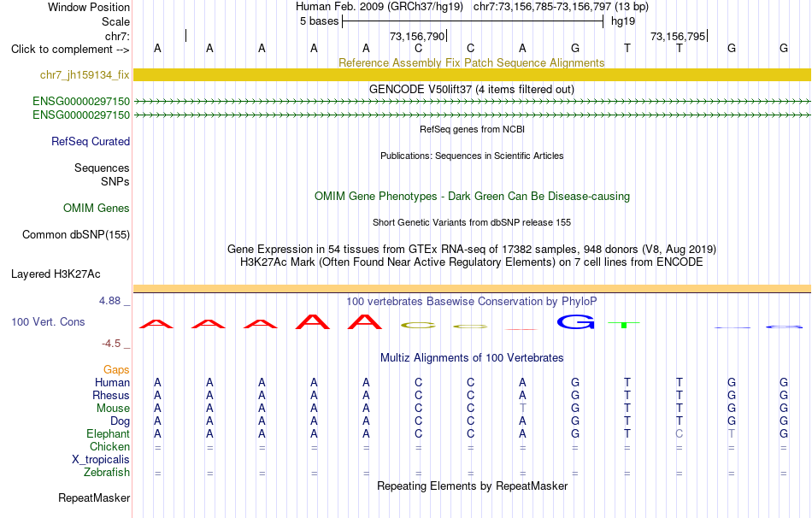
Task: Open the 100 Vert. Cons label
Action: (48, 321)
